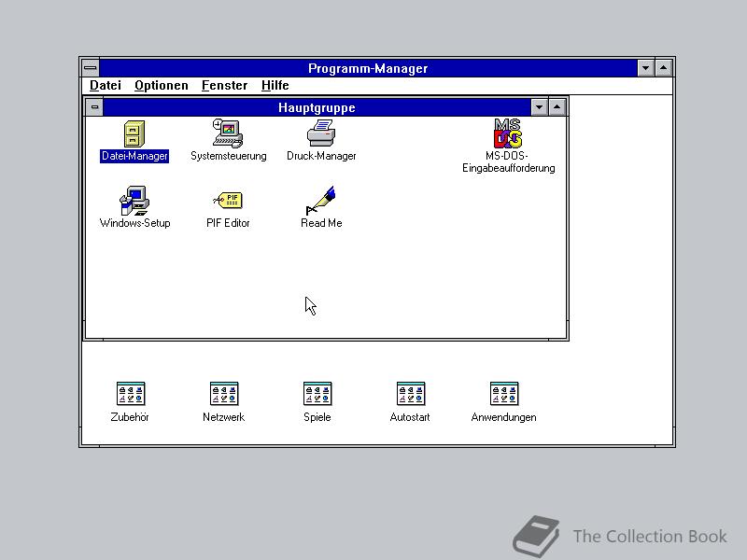Select the PIF Editor icon
The height and width of the screenshot is (560, 747).
[x=228, y=200]
